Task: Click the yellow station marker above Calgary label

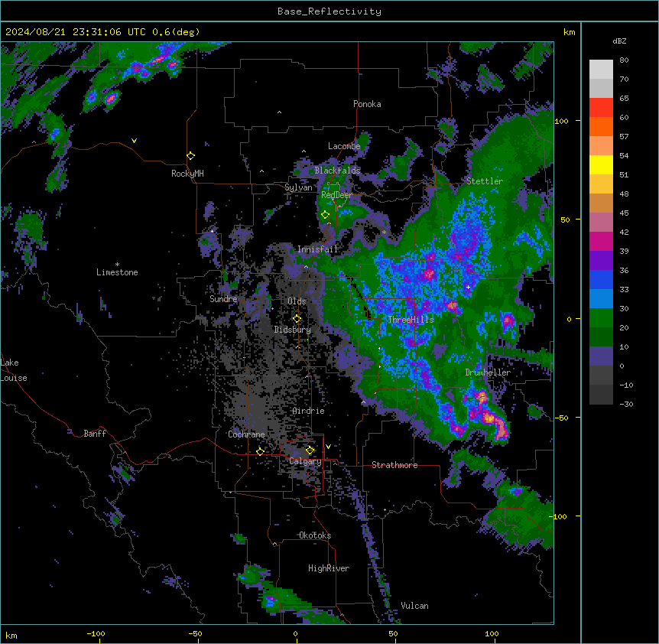Action: tap(310, 450)
